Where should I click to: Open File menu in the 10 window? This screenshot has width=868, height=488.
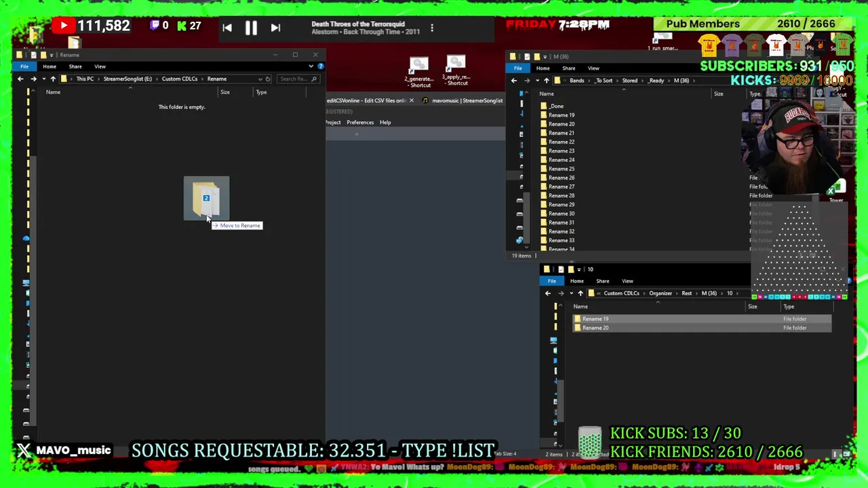tap(552, 281)
